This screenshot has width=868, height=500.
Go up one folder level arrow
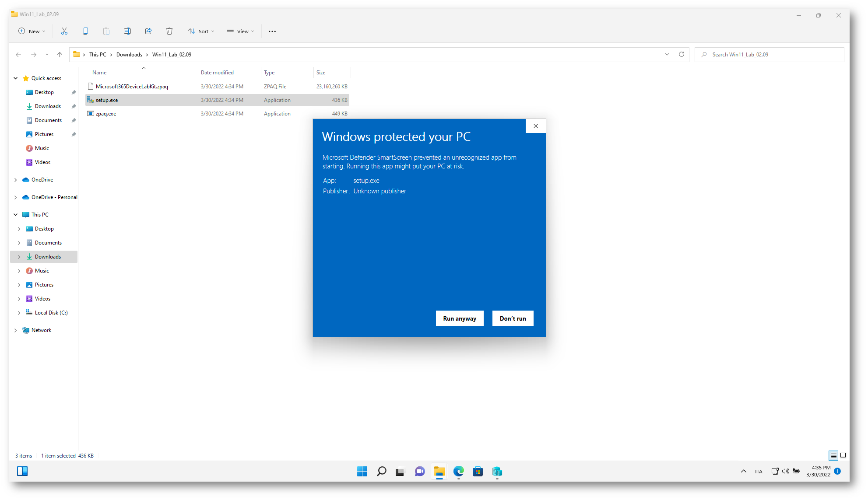pyautogui.click(x=60, y=55)
